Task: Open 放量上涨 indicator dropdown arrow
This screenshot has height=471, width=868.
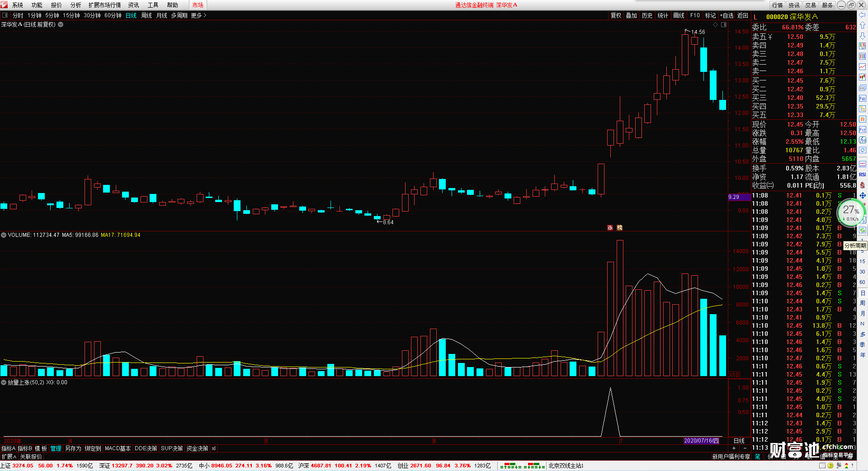Action: tap(4, 382)
